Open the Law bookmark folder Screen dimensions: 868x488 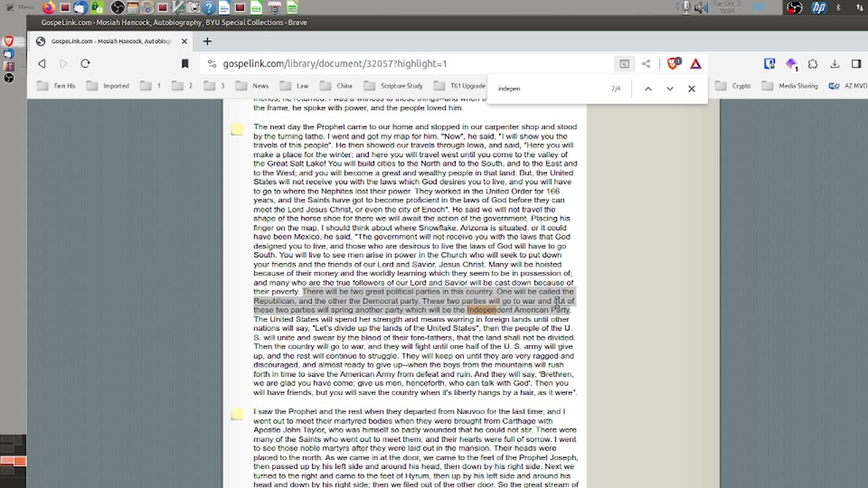tap(294, 86)
